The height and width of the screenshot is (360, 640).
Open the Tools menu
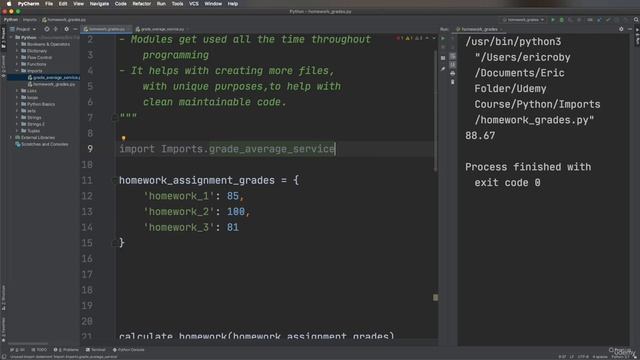pyautogui.click(x=177, y=4)
